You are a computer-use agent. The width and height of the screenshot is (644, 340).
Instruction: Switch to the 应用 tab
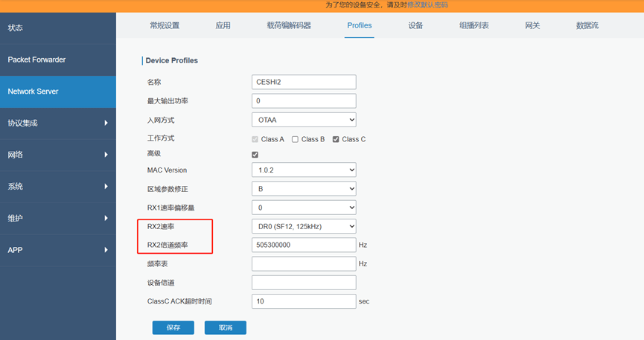tap(223, 25)
